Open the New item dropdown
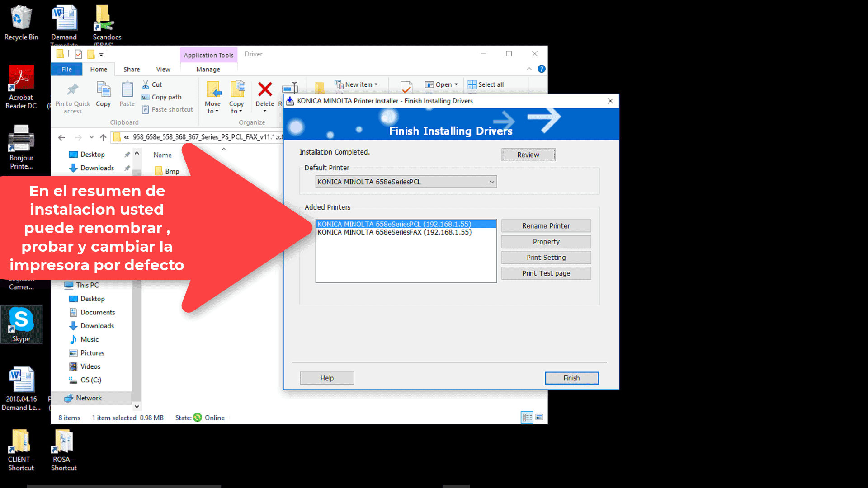 (x=356, y=84)
